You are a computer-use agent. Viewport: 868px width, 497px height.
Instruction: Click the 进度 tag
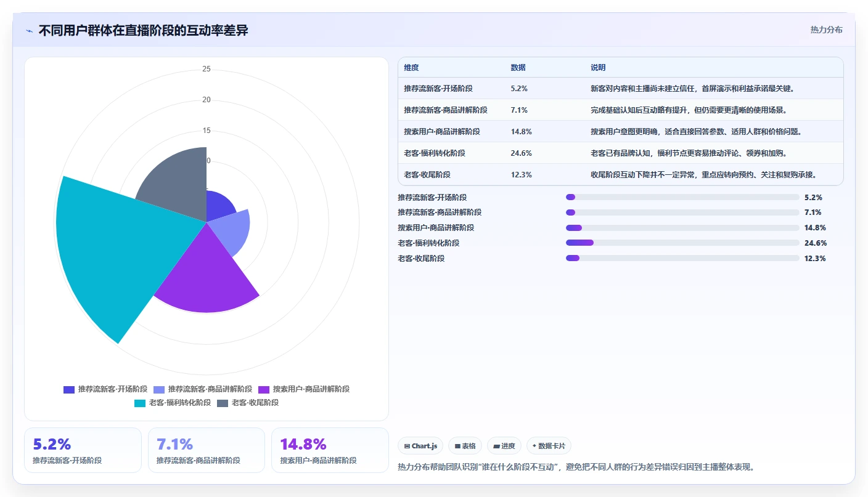(x=504, y=446)
